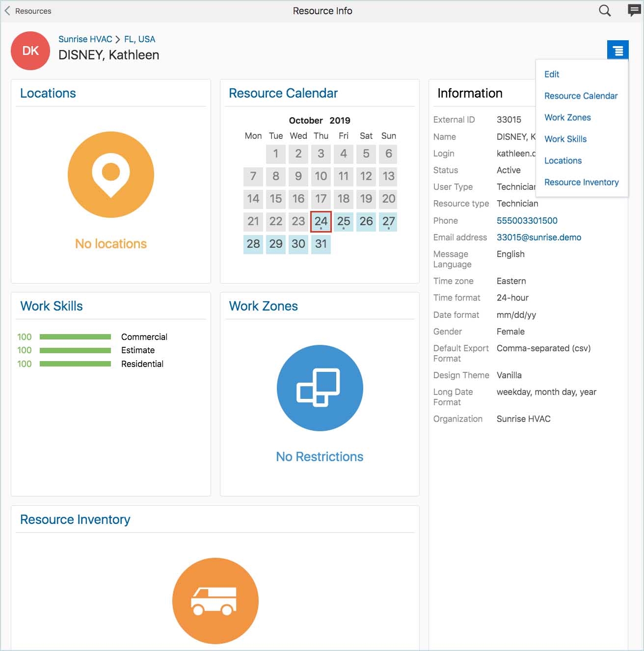
Task: Click the blue Work Zones shapes icon
Action: 320,388
